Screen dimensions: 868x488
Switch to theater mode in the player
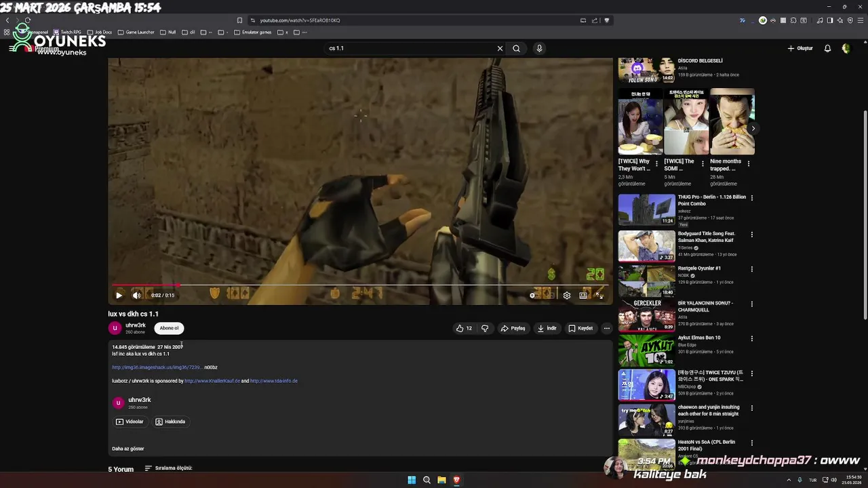[583, 295]
